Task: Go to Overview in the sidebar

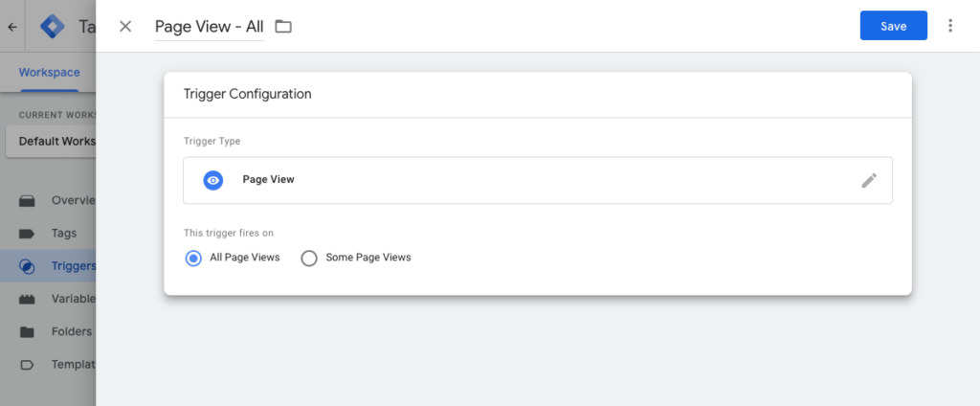Action: pyautogui.click(x=74, y=200)
